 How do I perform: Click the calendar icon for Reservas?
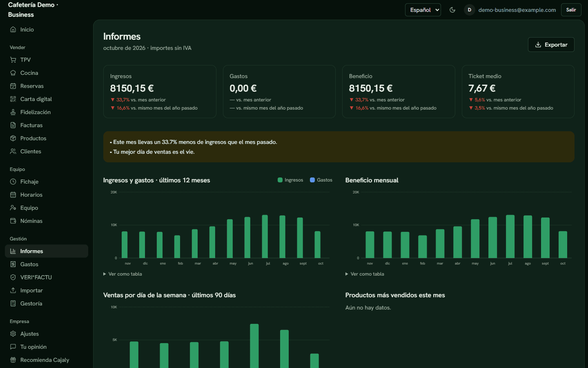coord(13,86)
